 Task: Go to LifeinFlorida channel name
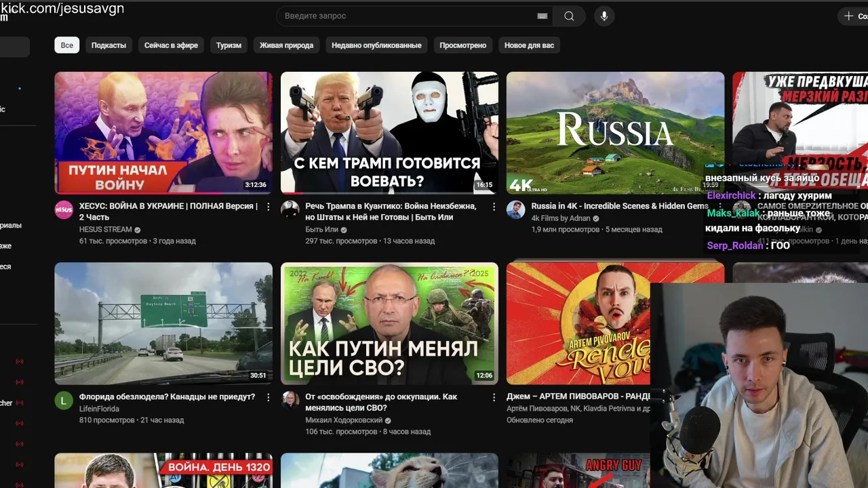(99, 409)
